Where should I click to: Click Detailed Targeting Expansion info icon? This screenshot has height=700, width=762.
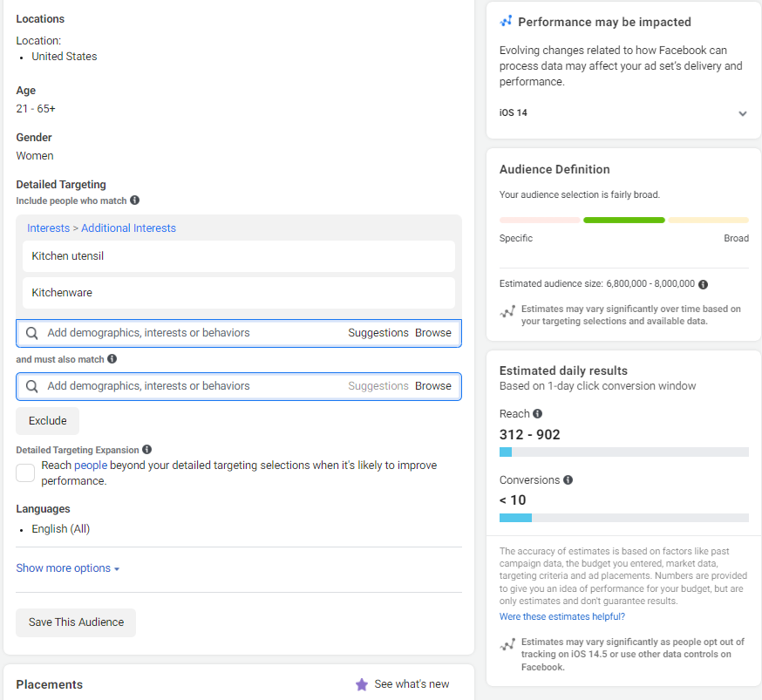[146, 450]
